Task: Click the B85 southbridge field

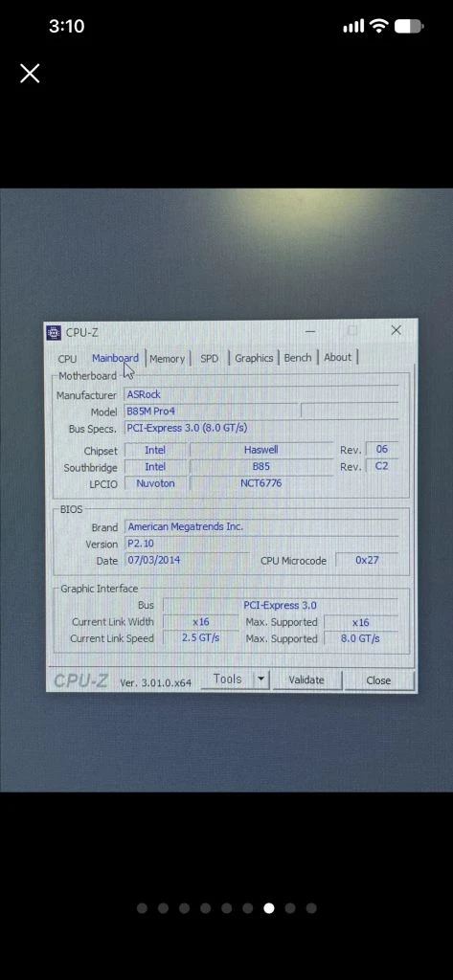Action: pos(261,466)
